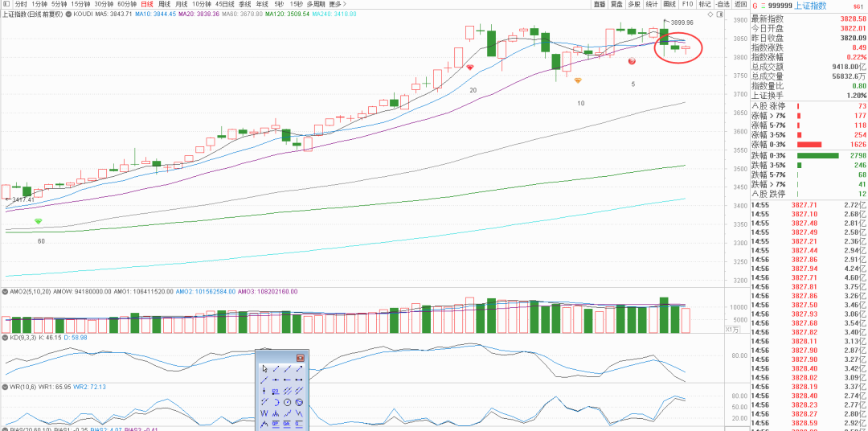The width and height of the screenshot is (868, 431).
Task: Open the 多周期 multi-period view
Action: (x=316, y=4)
